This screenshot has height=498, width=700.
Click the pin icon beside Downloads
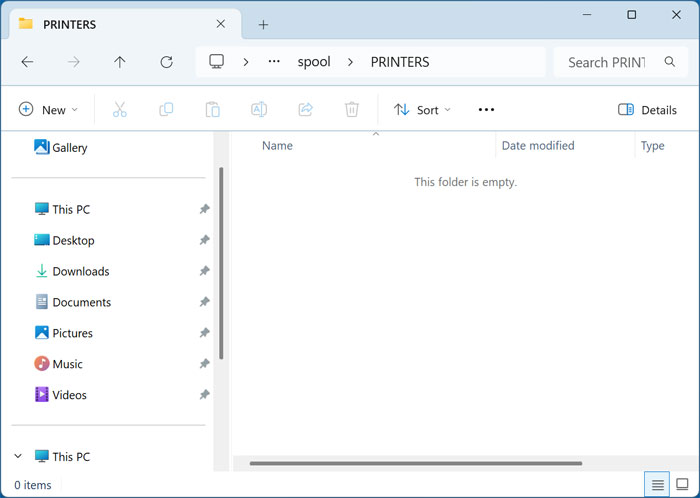pos(204,271)
